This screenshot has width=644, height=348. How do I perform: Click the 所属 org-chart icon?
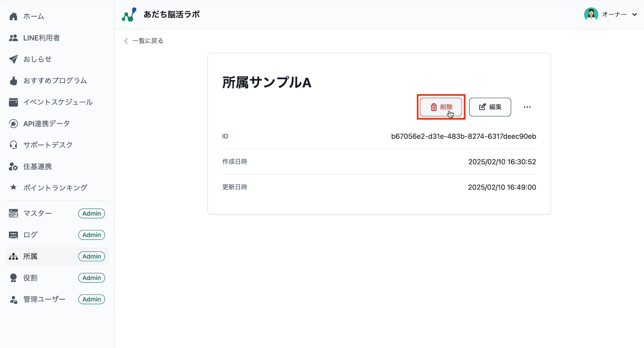click(x=13, y=256)
